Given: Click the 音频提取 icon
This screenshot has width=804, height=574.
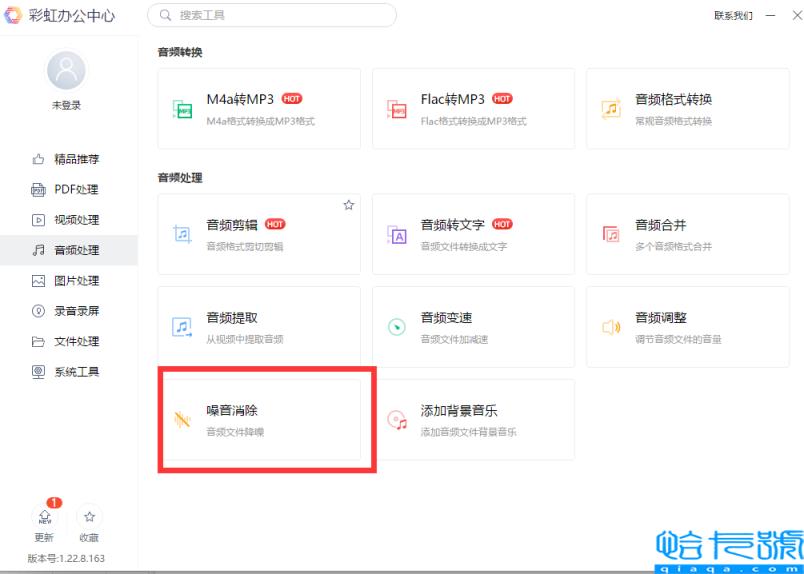Looking at the screenshot, I should pos(183,327).
